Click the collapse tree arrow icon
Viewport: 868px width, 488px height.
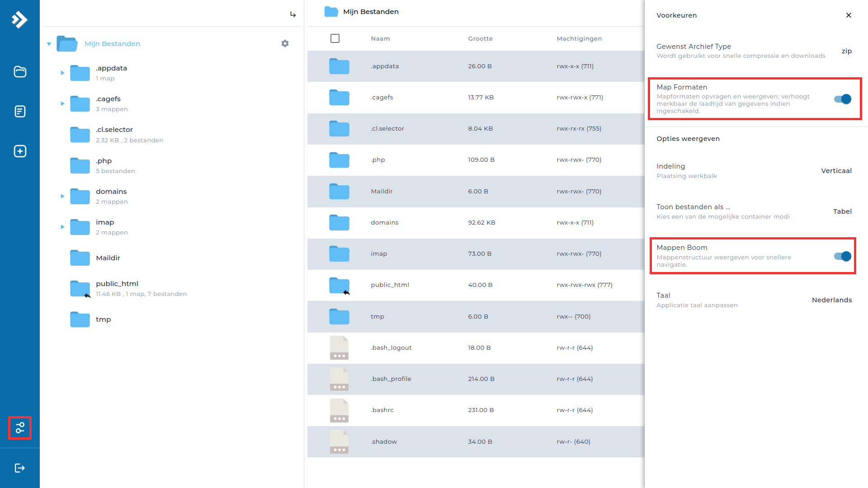pos(293,14)
